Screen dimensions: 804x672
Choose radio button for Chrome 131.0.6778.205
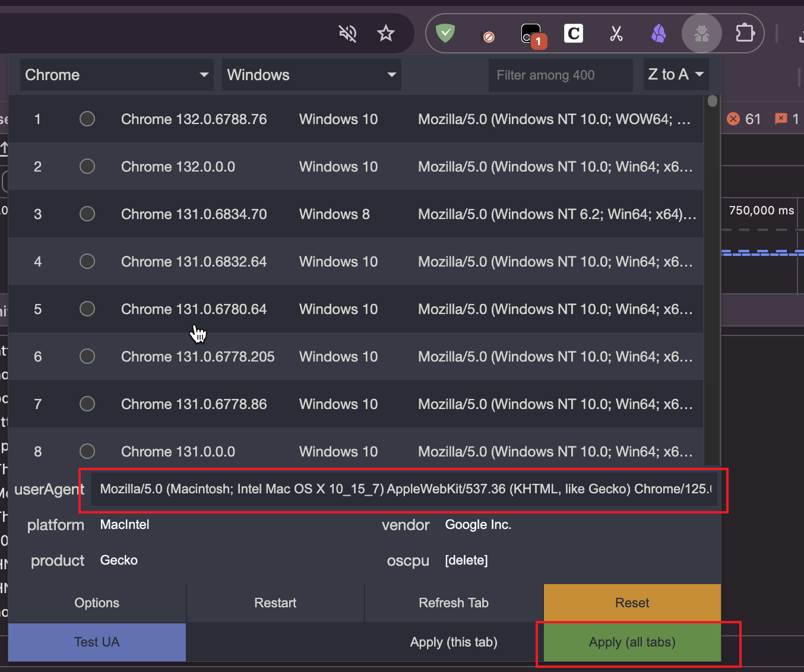pyautogui.click(x=87, y=357)
